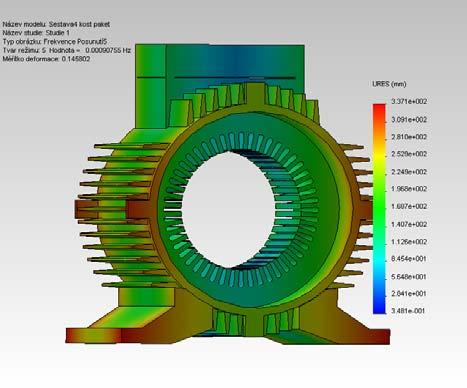The image size is (467, 388).
Task: Select the 'Název studie: Studie 1' text line
Action: [x=36, y=33]
